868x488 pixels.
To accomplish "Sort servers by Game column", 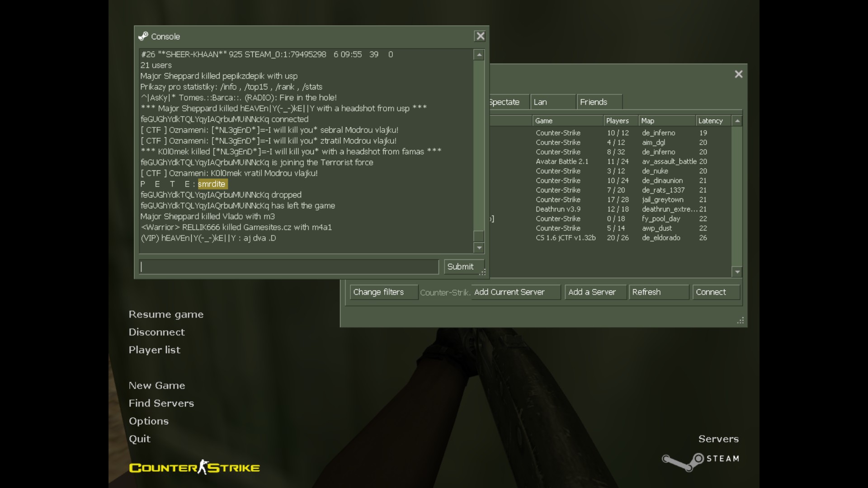I will 568,121.
